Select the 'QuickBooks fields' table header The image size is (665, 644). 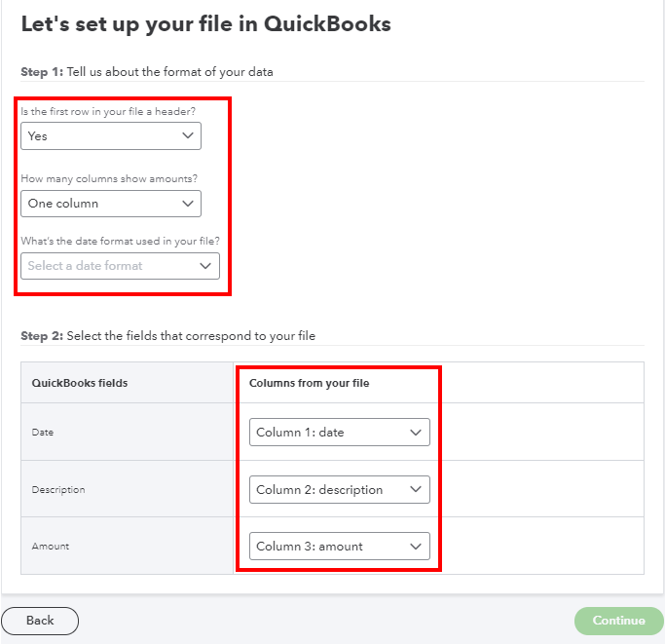80,383
